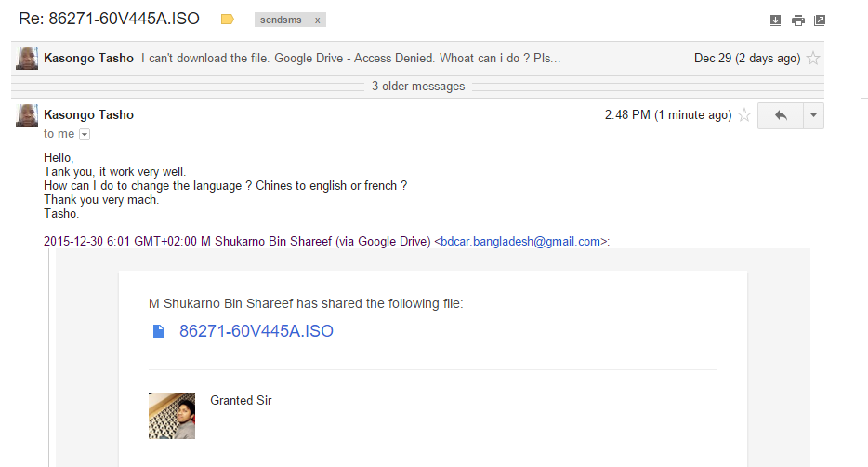Expand collapsed message from Dec 29 snippet
Image resolution: width=868 pixels, height=467 pixels.
point(351,59)
